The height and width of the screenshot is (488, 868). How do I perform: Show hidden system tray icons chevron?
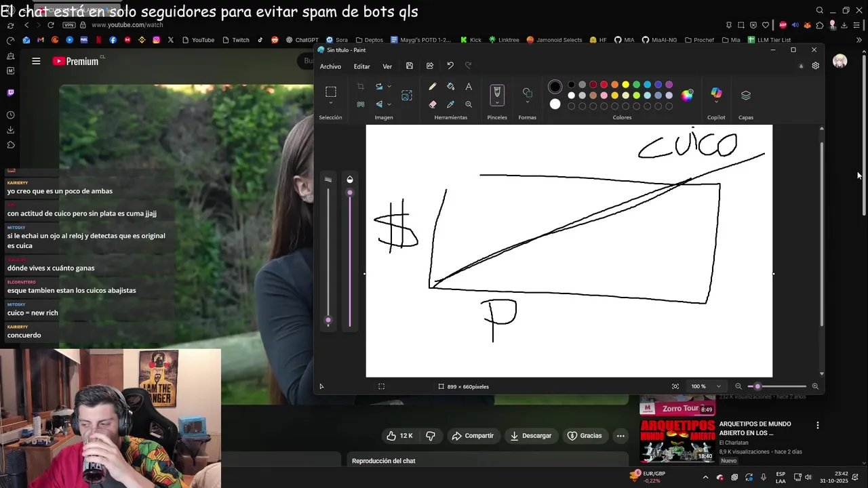tap(705, 477)
